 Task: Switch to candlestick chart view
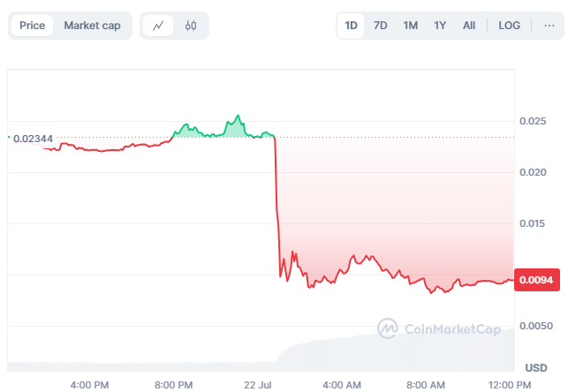point(191,26)
